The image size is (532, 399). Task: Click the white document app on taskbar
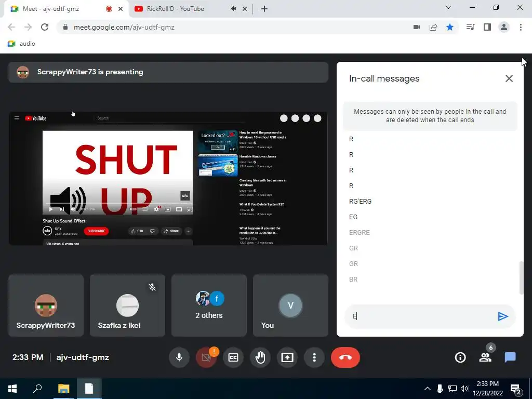[89, 389]
